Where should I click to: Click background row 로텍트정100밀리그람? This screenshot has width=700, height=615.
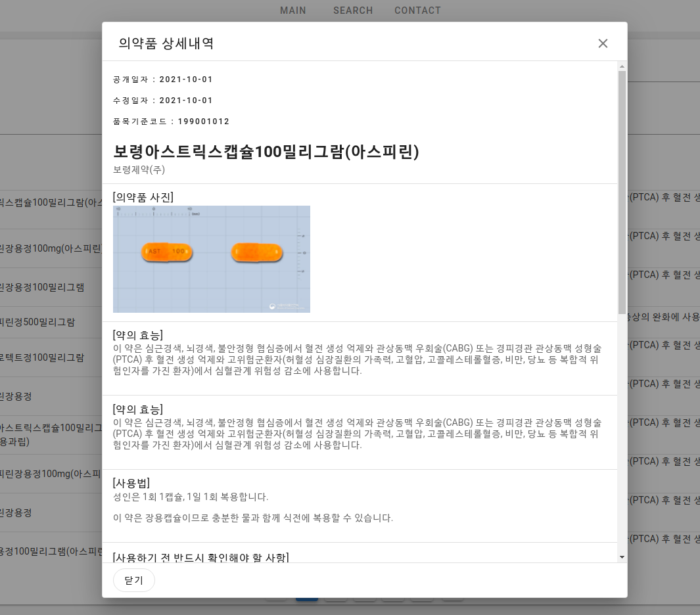(42, 357)
